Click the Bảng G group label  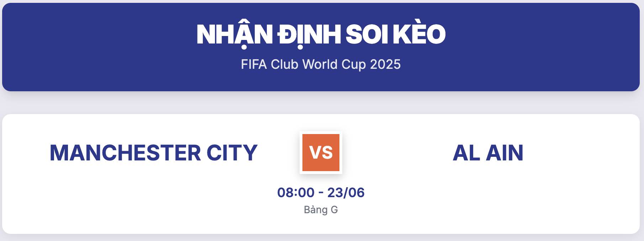coord(321,210)
